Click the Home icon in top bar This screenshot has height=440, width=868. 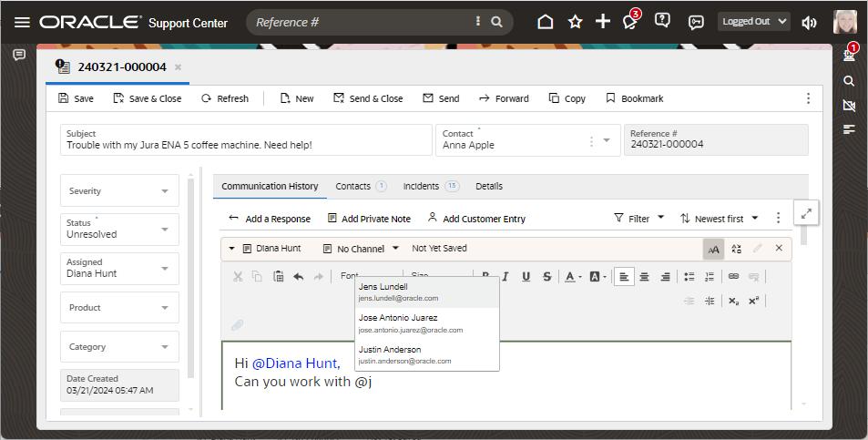[x=546, y=22]
